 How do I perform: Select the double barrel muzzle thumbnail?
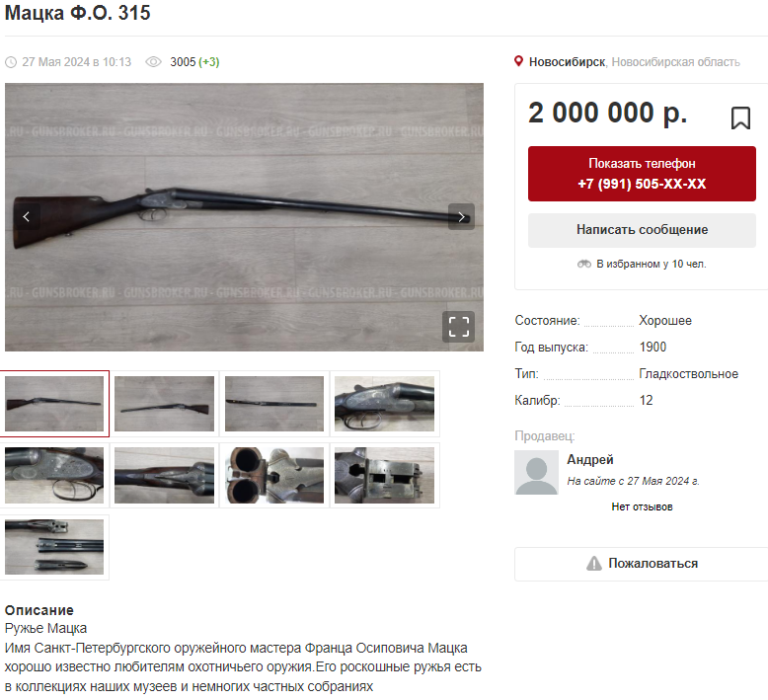[274, 475]
